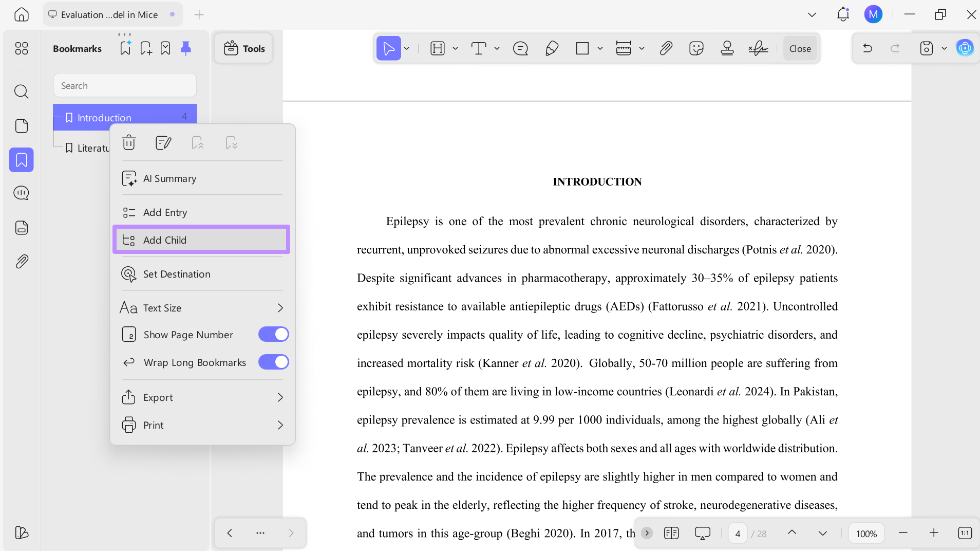980x551 pixels.
Task: Choose AI Summary from context menu
Action: pos(202,178)
